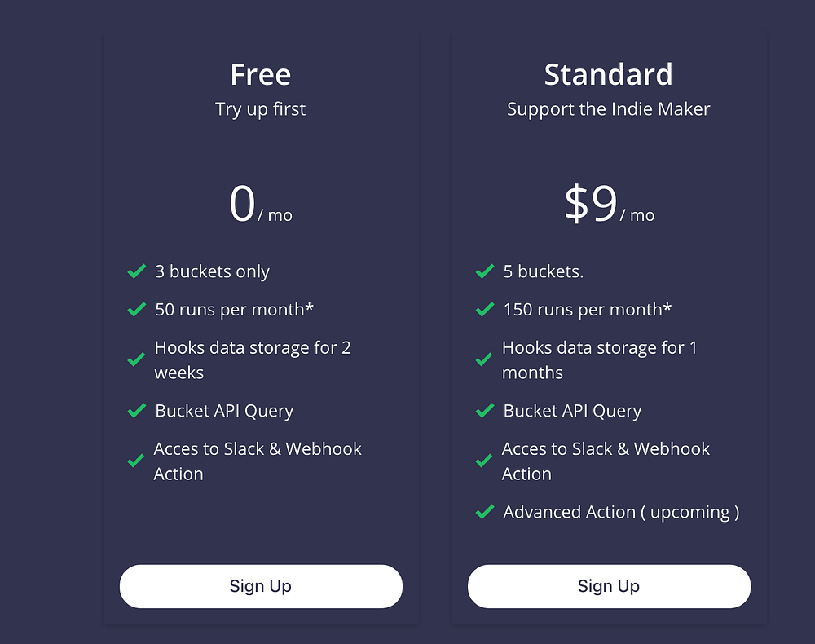
Task: Click checkmark beside 'Advanced Action ( upcoming )'
Action: tap(485, 512)
